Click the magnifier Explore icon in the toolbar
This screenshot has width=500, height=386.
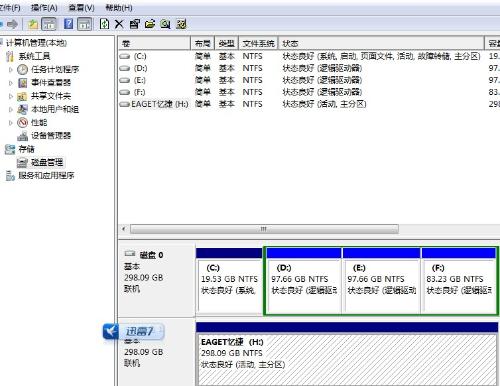[165, 24]
